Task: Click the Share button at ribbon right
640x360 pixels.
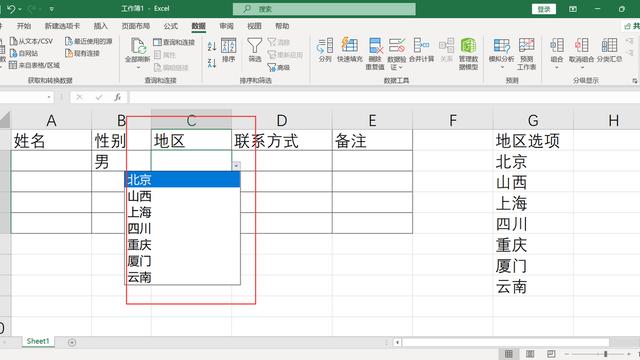Action: (x=632, y=26)
